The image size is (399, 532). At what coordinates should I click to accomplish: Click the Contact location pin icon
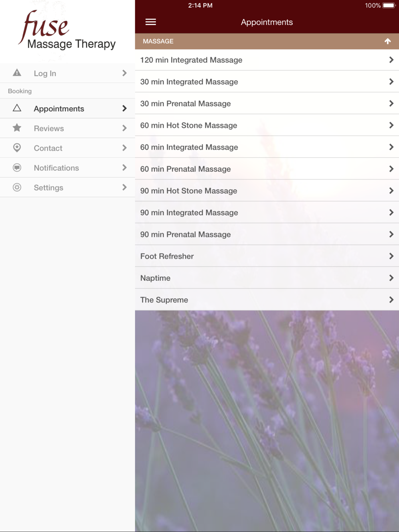[17, 148]
